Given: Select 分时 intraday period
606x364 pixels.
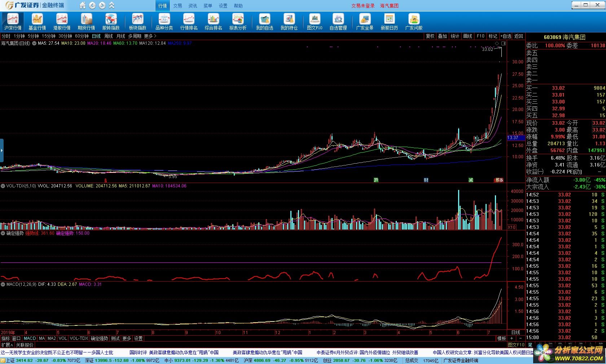Looking at the screenshot, I should point(6,36).
